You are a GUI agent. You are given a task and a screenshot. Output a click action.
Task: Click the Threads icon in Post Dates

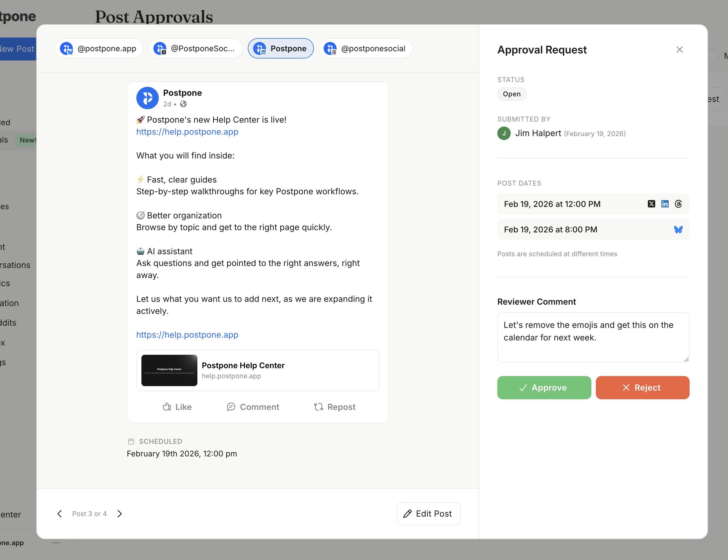point(679,204)
